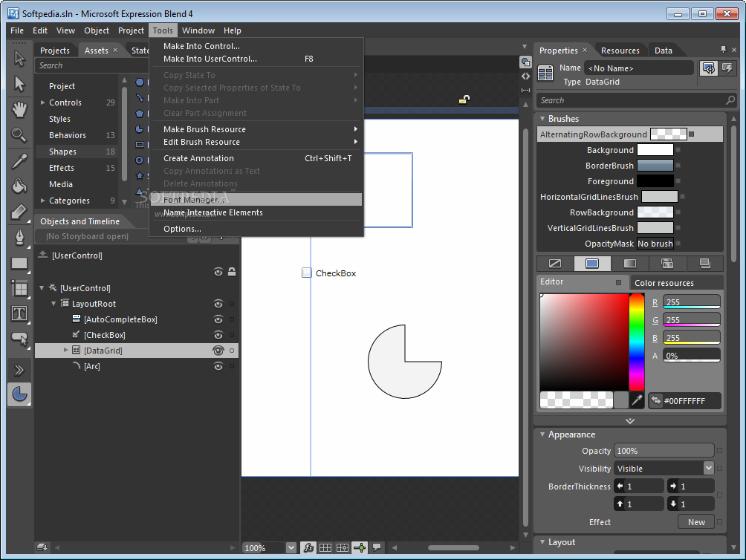
Task: Collapse the LayoutRoot tree node
Action: 53,303
